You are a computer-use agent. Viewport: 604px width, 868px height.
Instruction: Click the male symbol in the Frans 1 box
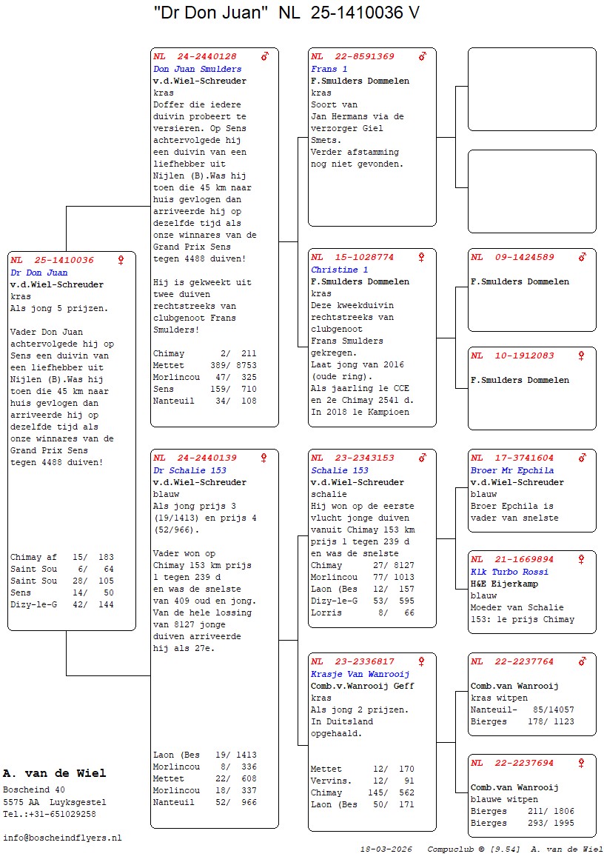(422, 56)
